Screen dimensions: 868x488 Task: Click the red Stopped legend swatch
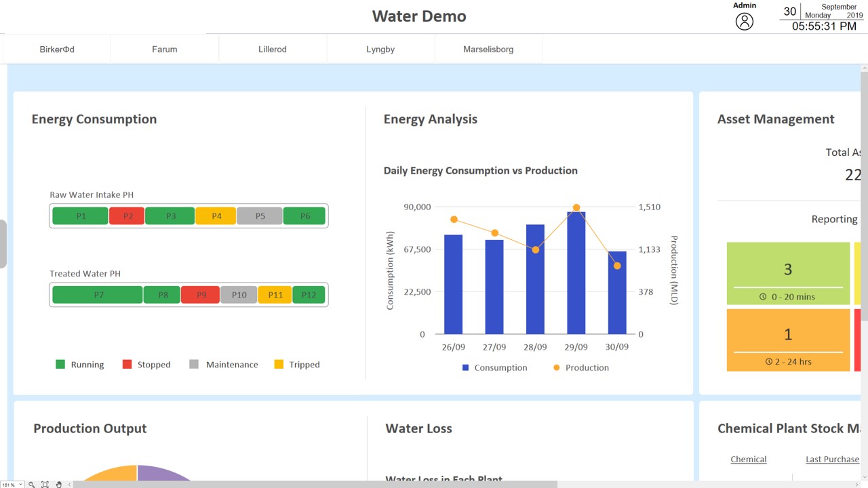coord(127,365)
